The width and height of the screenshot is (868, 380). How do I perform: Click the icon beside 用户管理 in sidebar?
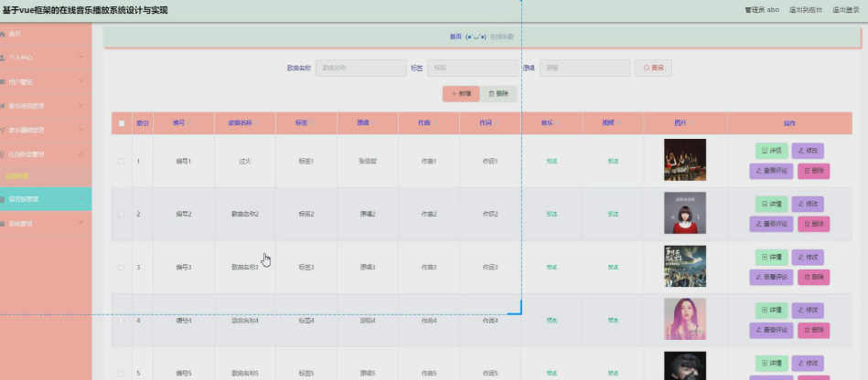[x=2, y=81]
